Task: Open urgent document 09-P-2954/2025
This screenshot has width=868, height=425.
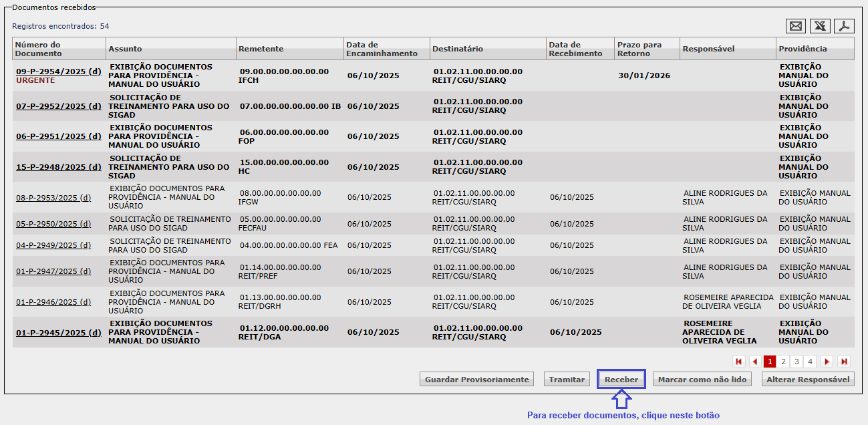Action: (x=58, y=72)
